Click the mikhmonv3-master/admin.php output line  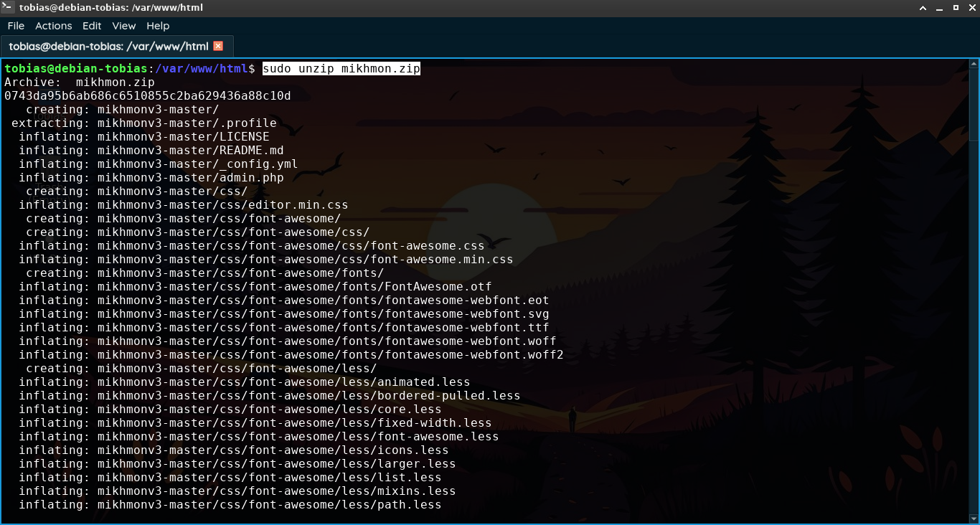click(190, 178)
